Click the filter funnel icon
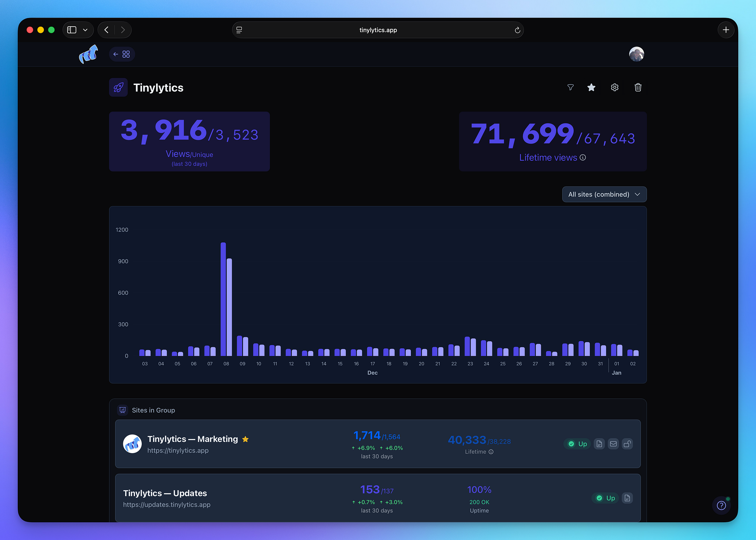Image resolution: width=756 pixels, height=540 pixels. tap(570, 87)
